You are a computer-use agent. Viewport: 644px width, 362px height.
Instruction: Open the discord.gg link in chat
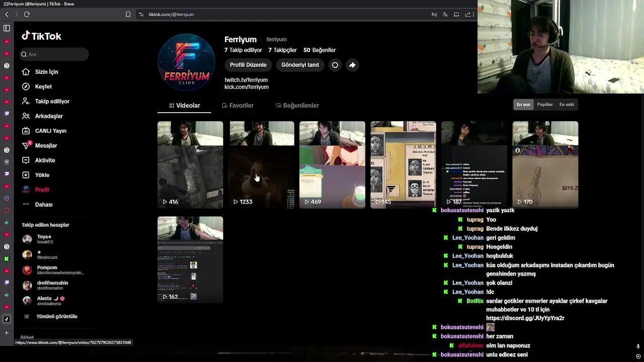pyautogui.click(x=525, y=318)
